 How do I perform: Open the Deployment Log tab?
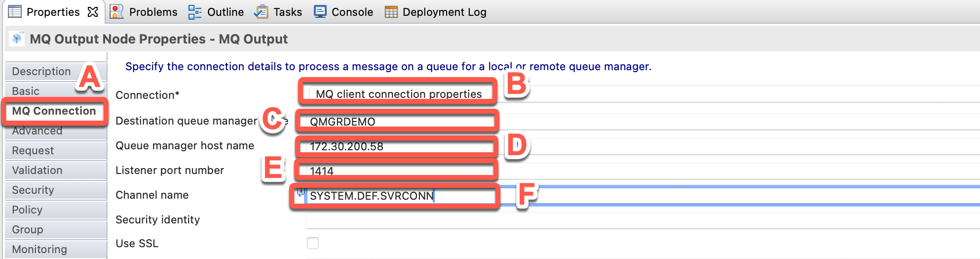[444, 12]
